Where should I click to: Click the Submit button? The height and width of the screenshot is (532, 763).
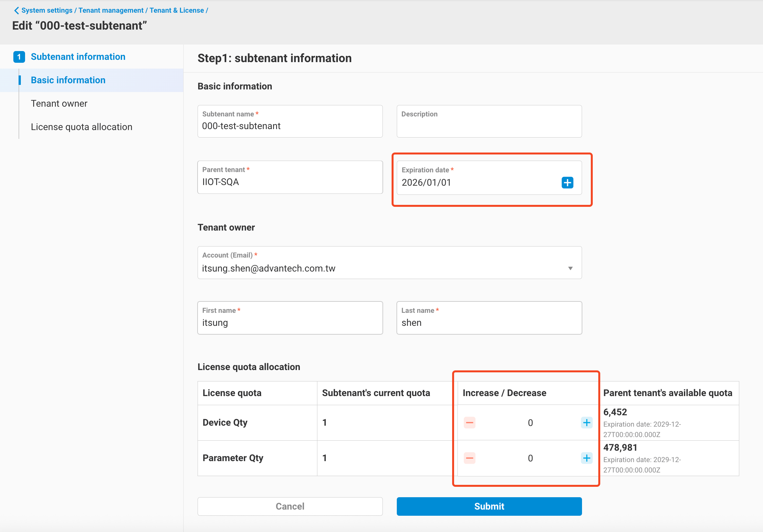(489, 506)
